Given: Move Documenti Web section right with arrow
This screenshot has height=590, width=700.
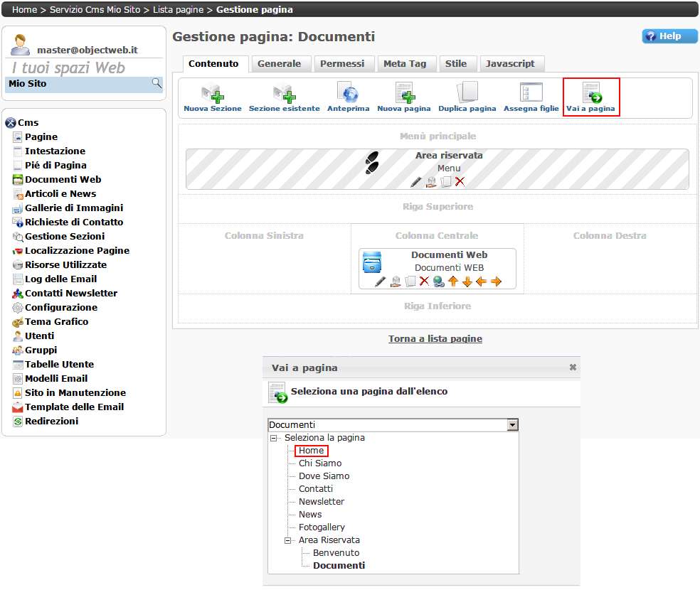Looking at the screenshot, I should click(496, 281).
